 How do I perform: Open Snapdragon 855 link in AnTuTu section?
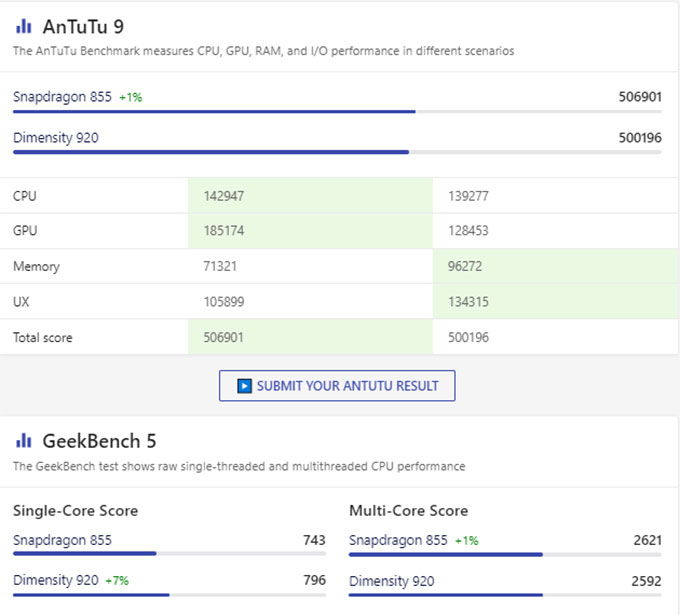click(x=62, y=96)
